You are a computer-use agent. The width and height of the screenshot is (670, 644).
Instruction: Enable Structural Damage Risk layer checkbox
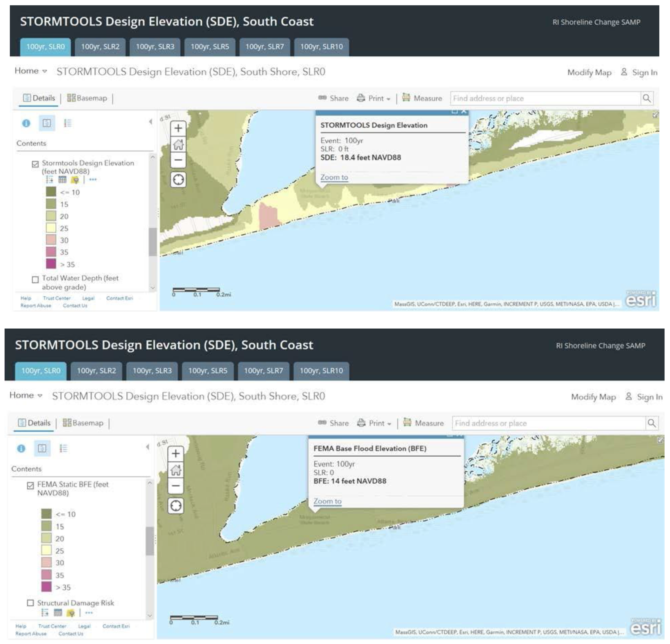[30, 603]
